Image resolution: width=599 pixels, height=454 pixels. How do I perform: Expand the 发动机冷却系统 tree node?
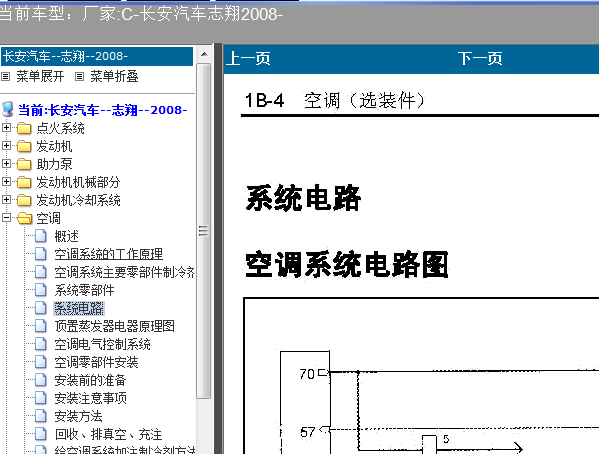(6, 199)
